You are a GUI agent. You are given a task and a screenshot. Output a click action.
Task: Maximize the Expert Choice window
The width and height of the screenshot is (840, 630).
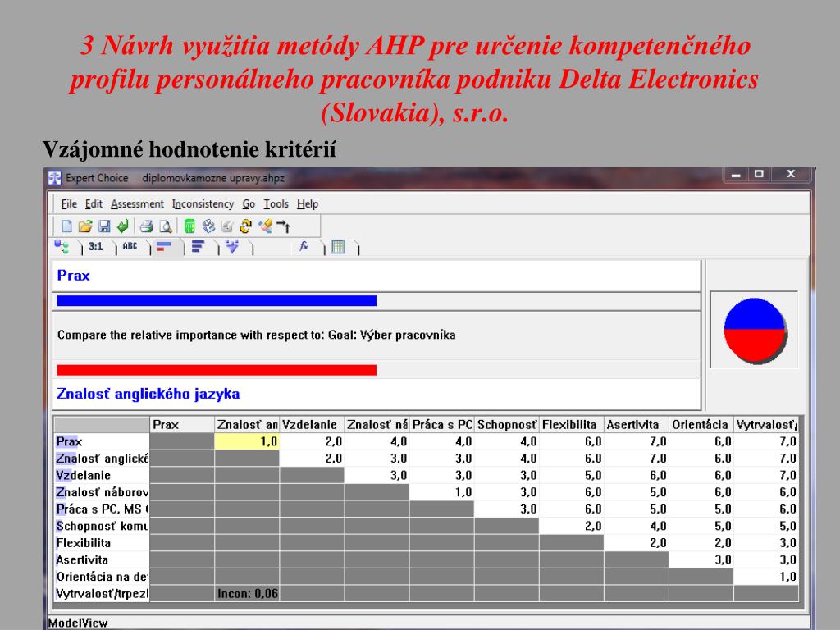click(x=759, y=174)
